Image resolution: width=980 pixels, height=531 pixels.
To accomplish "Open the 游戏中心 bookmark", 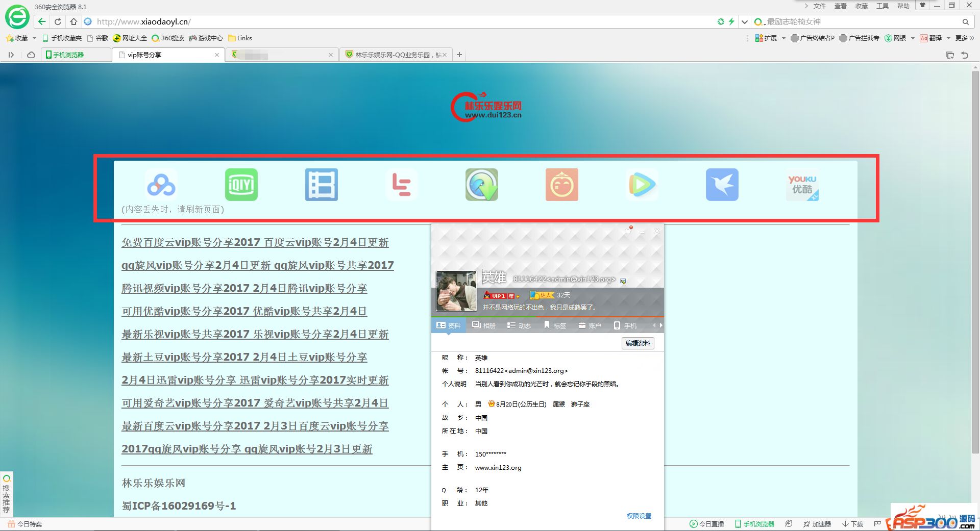I will pos(206,38).
